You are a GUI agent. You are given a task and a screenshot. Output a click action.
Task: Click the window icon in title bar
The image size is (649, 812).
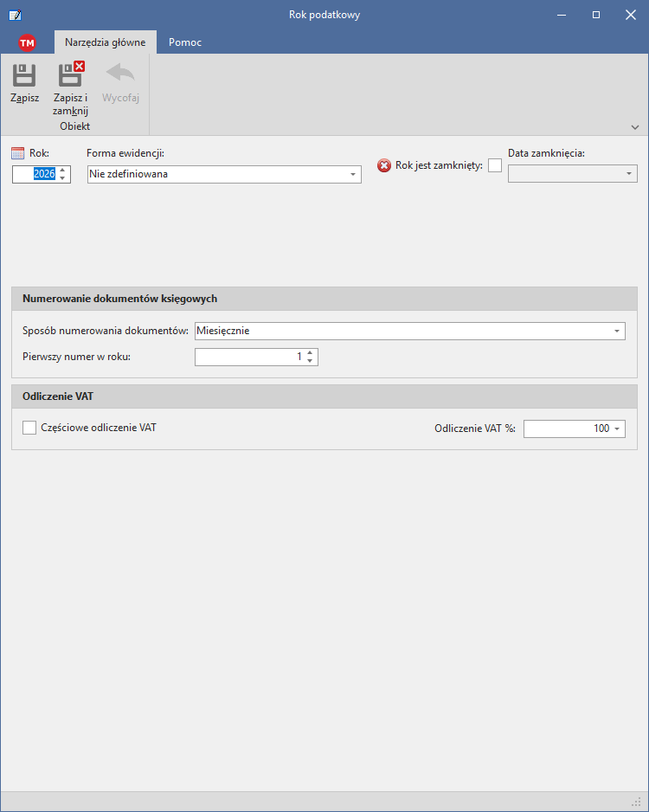[x=15, y=15]
